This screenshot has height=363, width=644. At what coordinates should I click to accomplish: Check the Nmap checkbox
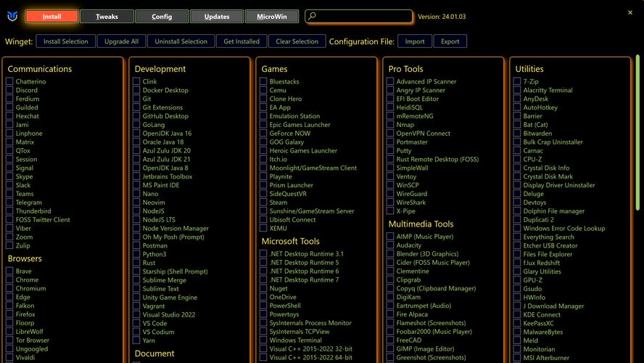click(x=390, y=124)
